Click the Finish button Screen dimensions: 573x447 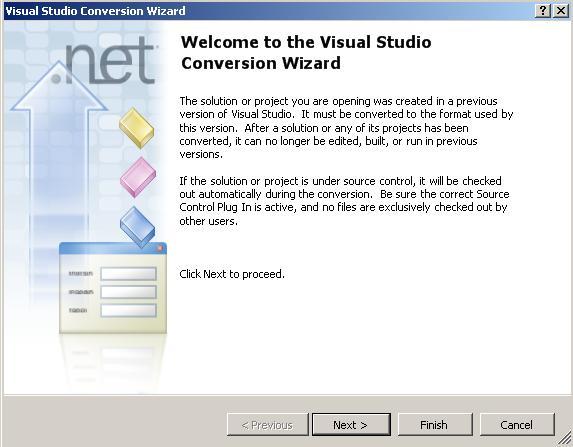click(435, 425)
